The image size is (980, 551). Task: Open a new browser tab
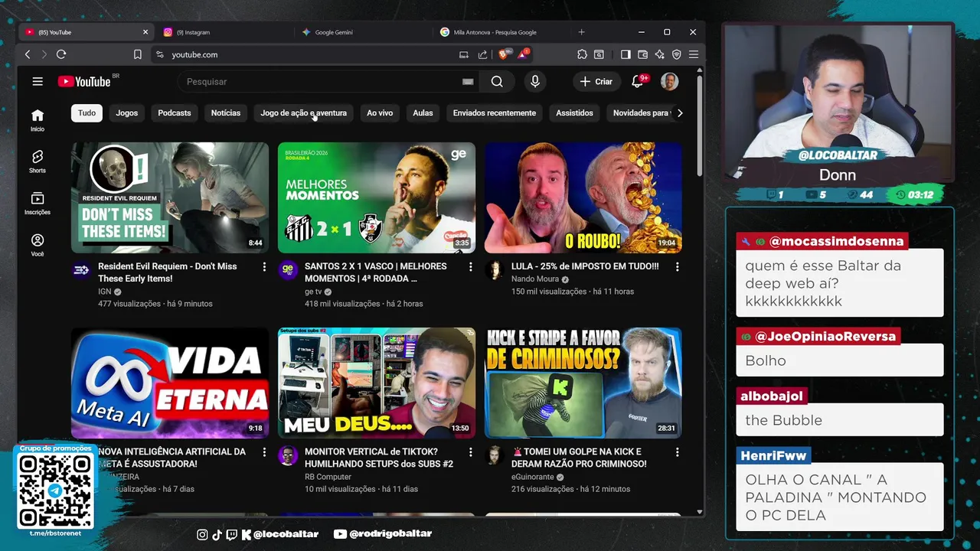[582, 32]
